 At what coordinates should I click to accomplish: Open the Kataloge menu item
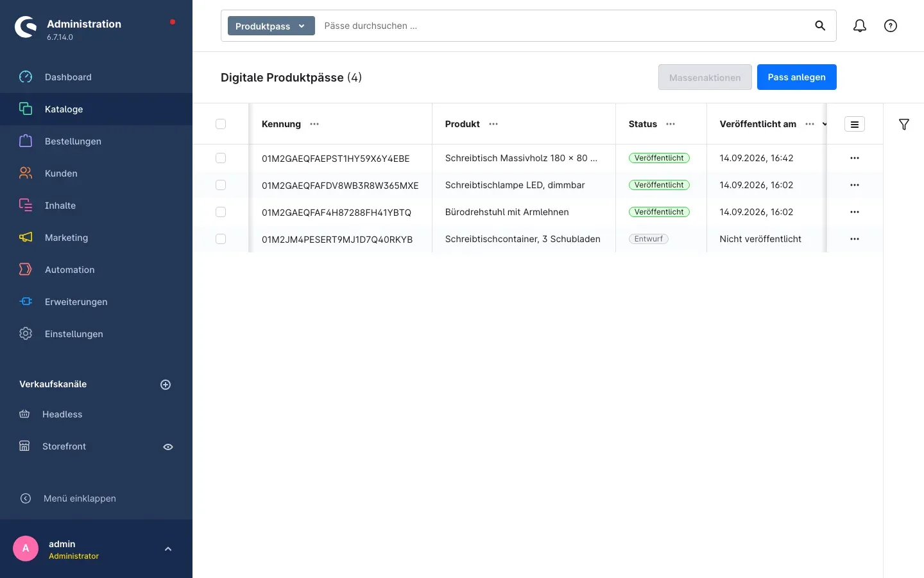click(x=96, y=109)
